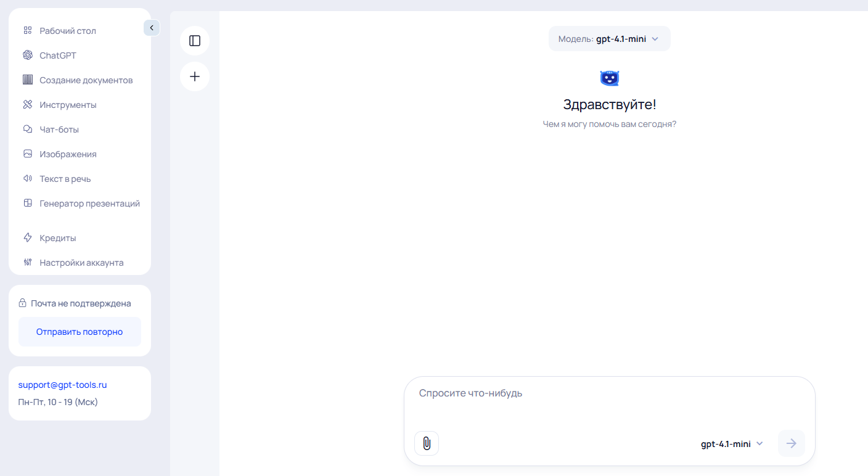Viewport: 868px width, 476px height.
Task: Click the paperclip attach file icon
Action: (x=427, y=443)
